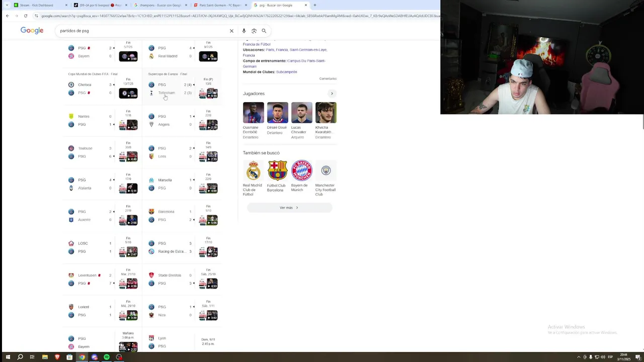644x362 pixels.
Task: Open the Marsella vs PSG match row
Action: pyautogui.click(x=183, y=184)
